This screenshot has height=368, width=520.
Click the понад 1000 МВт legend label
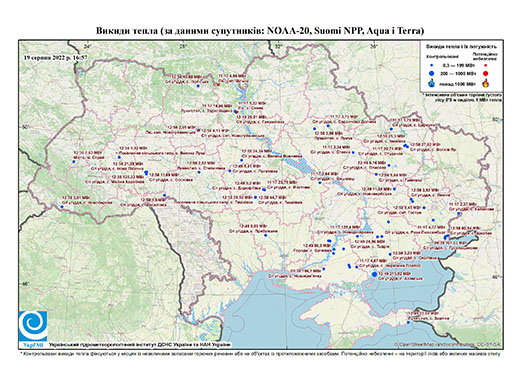tap(457, 83)
